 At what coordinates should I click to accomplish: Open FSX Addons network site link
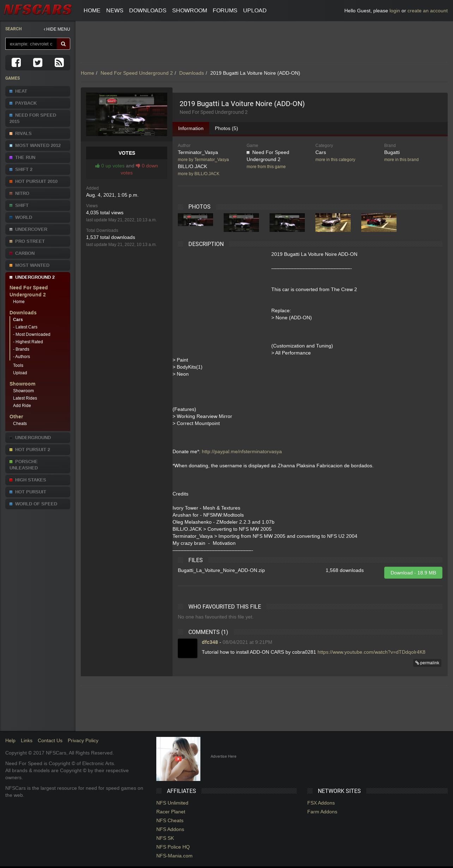point(321,803)
